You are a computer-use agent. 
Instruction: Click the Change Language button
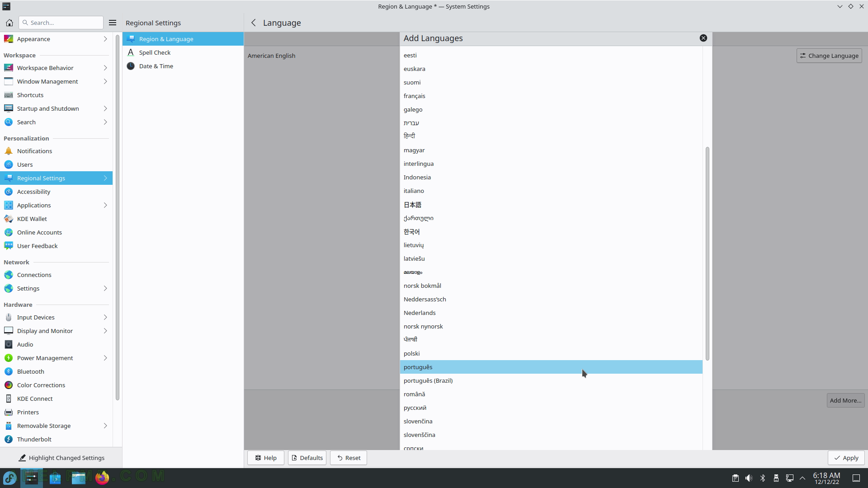coord(829,56)
